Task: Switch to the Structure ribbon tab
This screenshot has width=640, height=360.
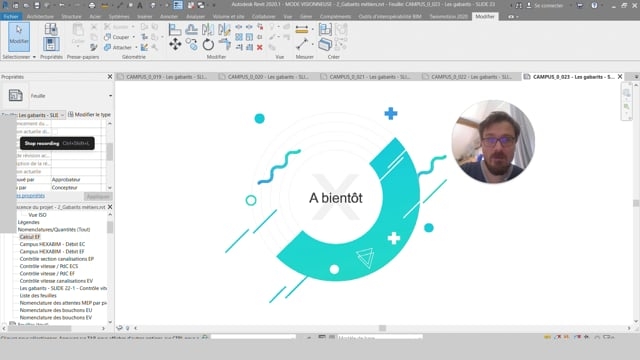Action: (71, 16)
